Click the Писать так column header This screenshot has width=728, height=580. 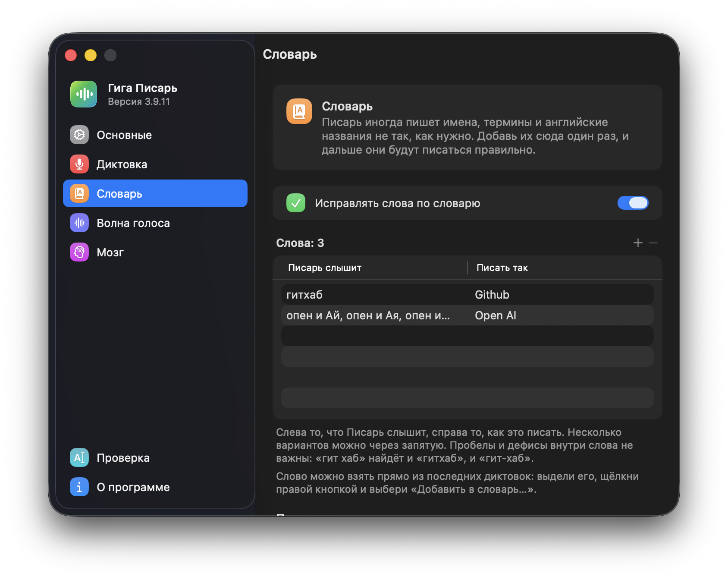[502, 268]
